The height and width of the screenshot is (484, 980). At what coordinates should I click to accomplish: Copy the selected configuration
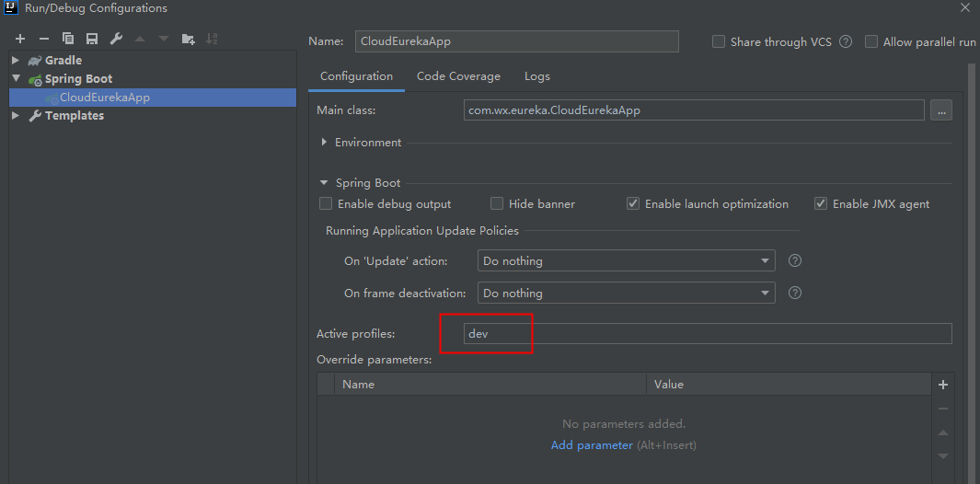pos(68,39)
